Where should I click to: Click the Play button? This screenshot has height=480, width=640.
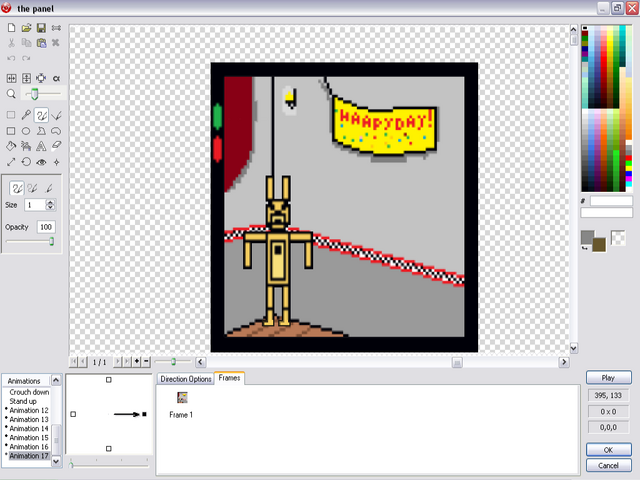(x=608, y=378)
